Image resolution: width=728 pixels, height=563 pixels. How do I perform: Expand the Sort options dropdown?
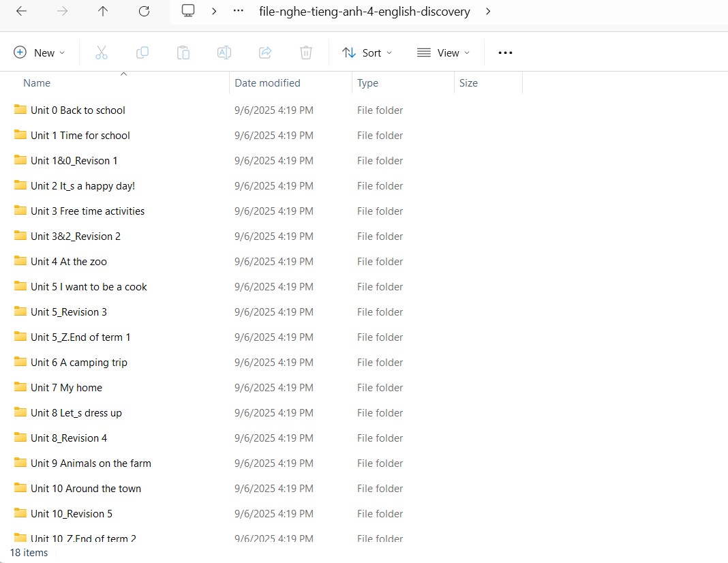coord(367,52)
